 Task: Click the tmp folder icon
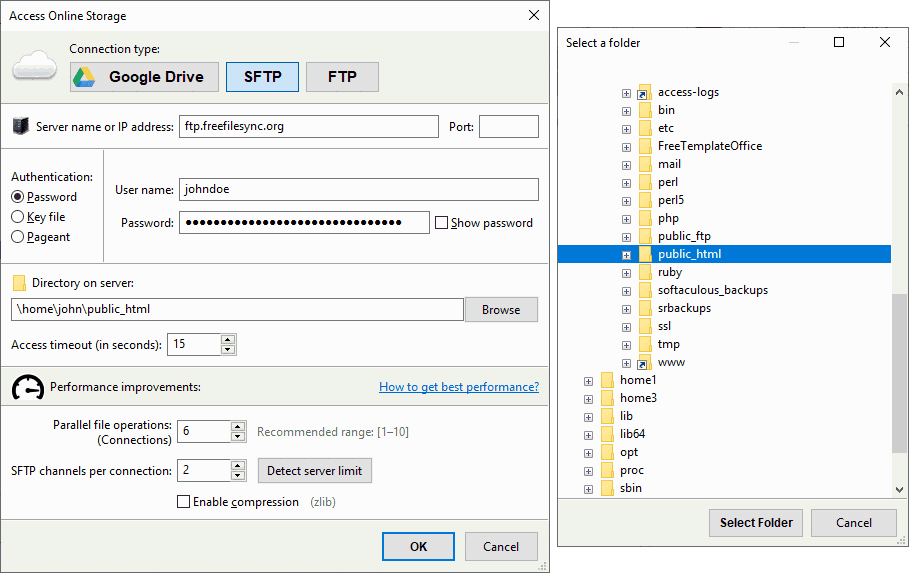click(645, 344)
